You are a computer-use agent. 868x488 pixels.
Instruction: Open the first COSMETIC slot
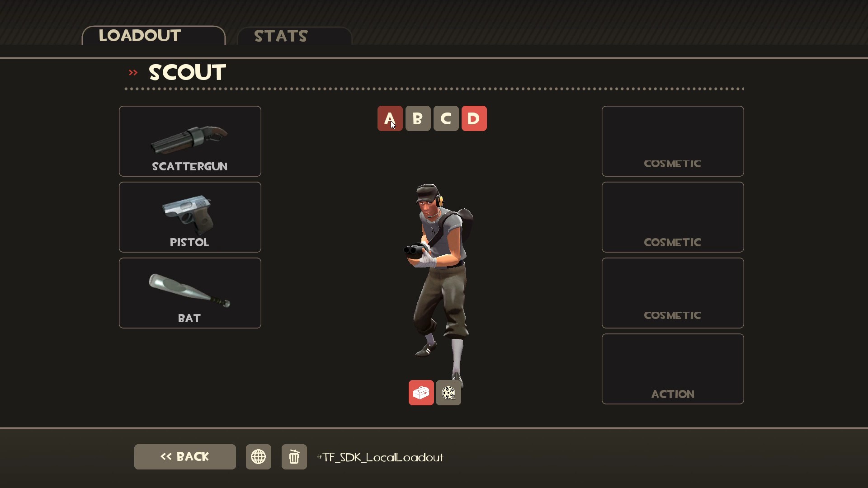673,141
